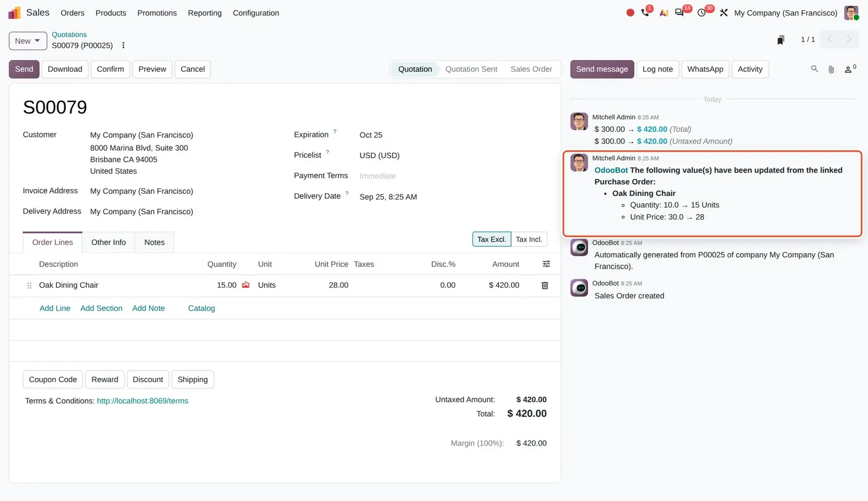This screenshot has height=501, width=868.
Task: Switch amounts to Tax Excl.
Action: (x=492, y=239)
